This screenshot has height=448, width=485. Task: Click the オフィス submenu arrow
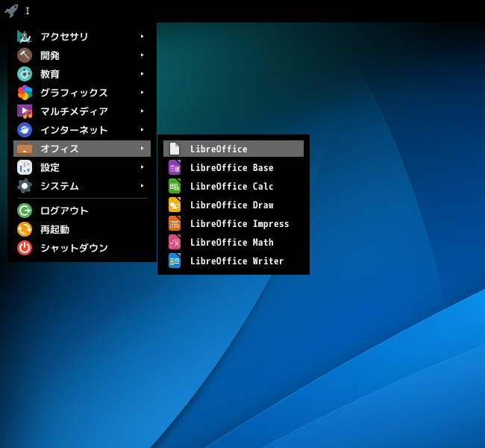click(143, 149)
